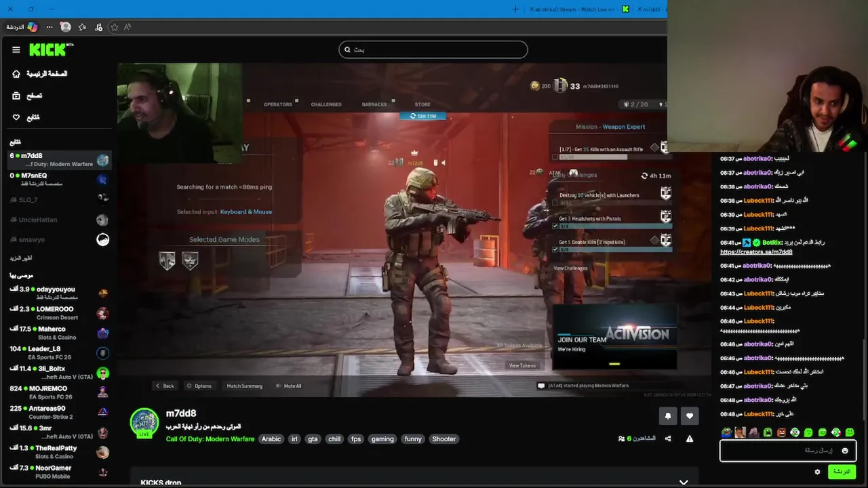This screenshot has width=868, height=488.
Task: Insert the orange angry-face emote
Action: (781, 432)
